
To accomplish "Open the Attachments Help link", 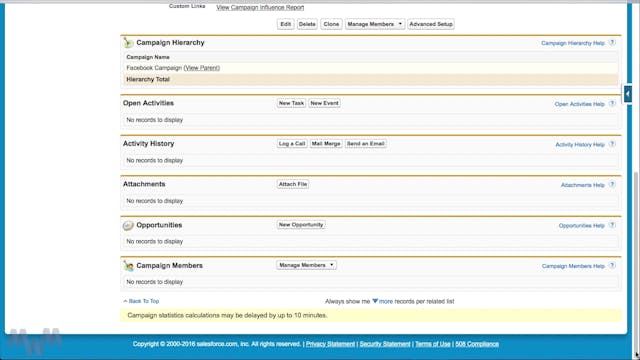I will tap(582, 185).
